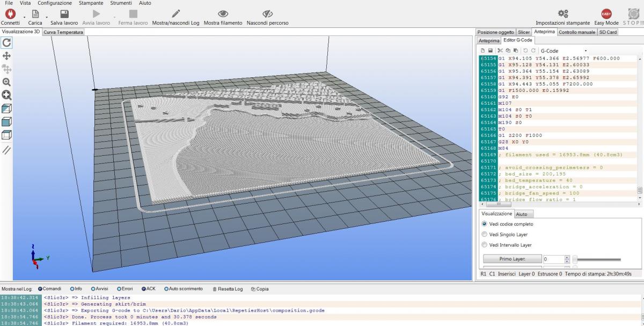Select Vedi Singolo Layer radio button
The image size is (644, 326).
[485, 235]
